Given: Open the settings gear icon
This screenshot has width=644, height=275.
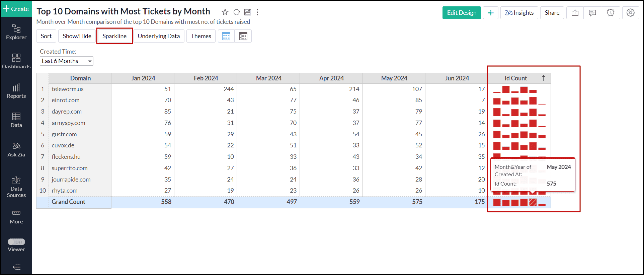Looking at the screenshot, I should [631, 13].
